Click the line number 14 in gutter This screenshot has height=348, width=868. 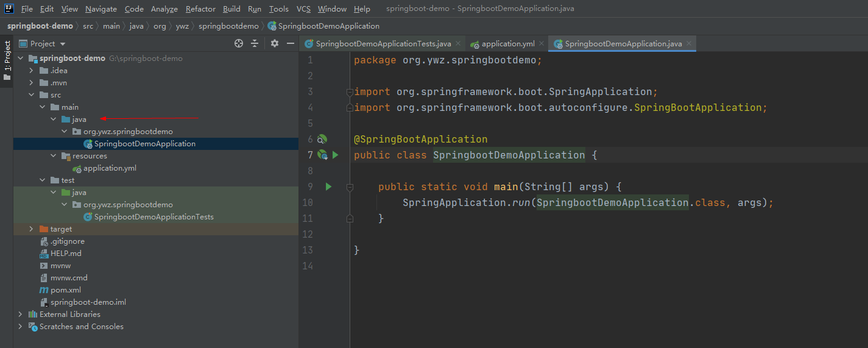307,266
